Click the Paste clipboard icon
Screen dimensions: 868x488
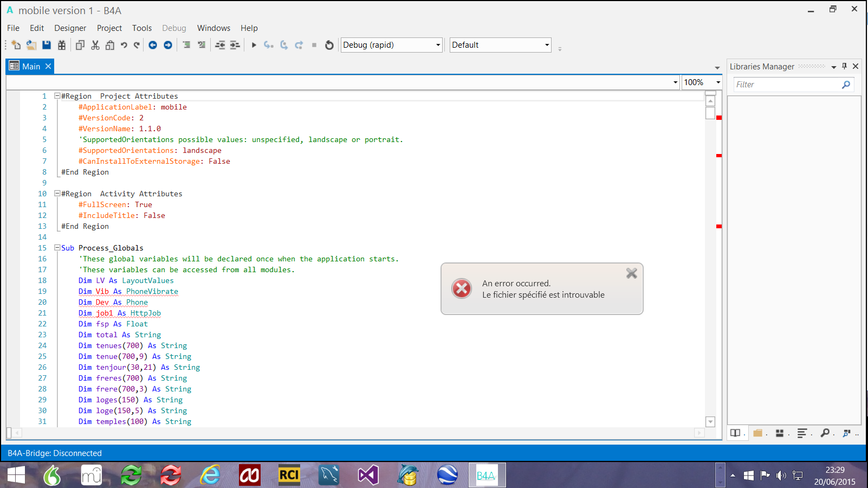(x=110, y=45)
